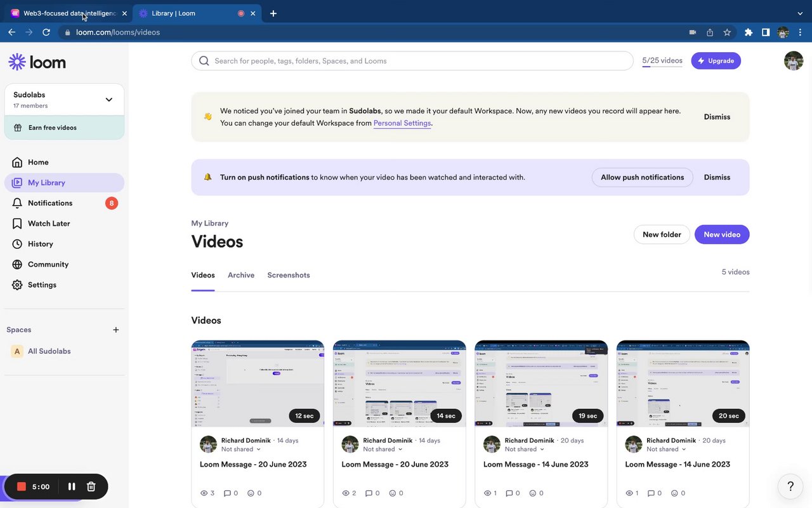Add a new Space with the plus icon
The width and height of the screenshot is (812, 508).
[x=116, y=330]
